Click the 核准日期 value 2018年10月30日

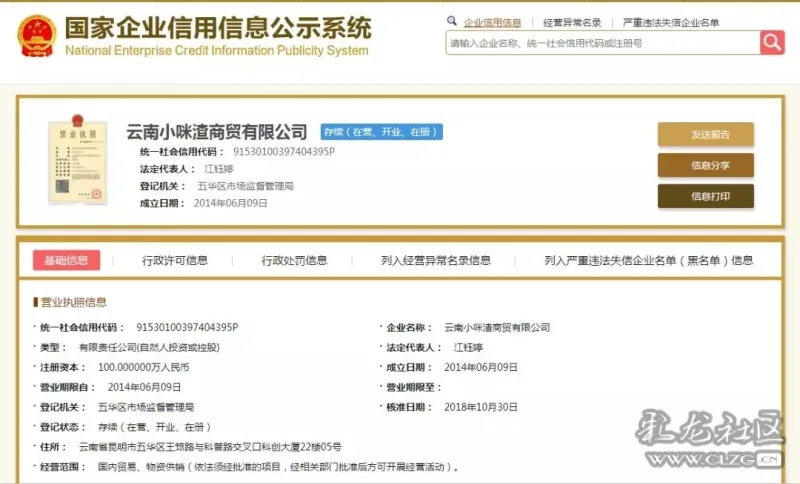pyautogui.click(x=481, y=407)
